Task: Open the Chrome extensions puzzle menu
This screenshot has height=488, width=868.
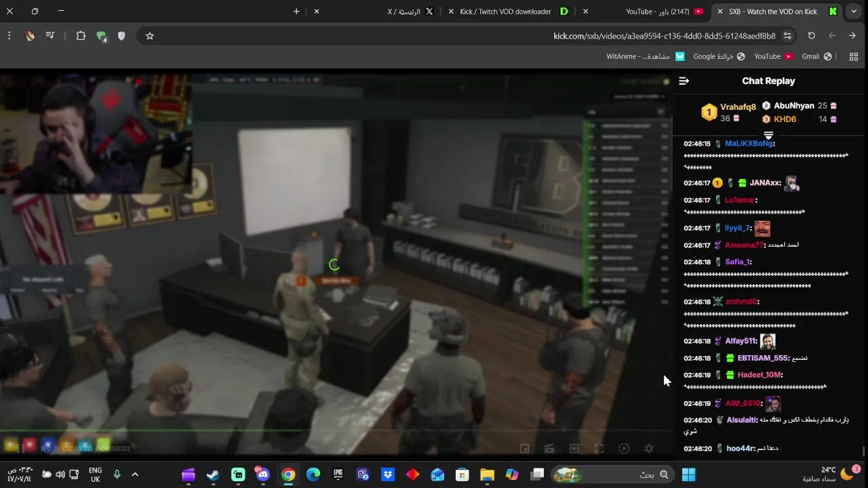Action: point(81,36)
